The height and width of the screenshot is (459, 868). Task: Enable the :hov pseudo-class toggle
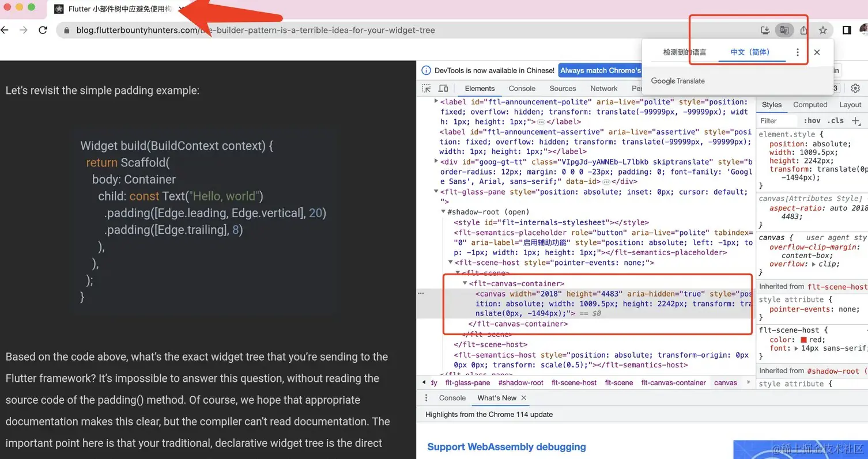pos(812,120)
